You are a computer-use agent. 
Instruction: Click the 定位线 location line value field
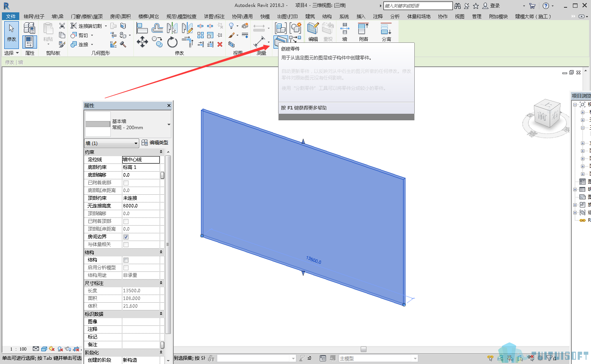[x=141, y=160]
